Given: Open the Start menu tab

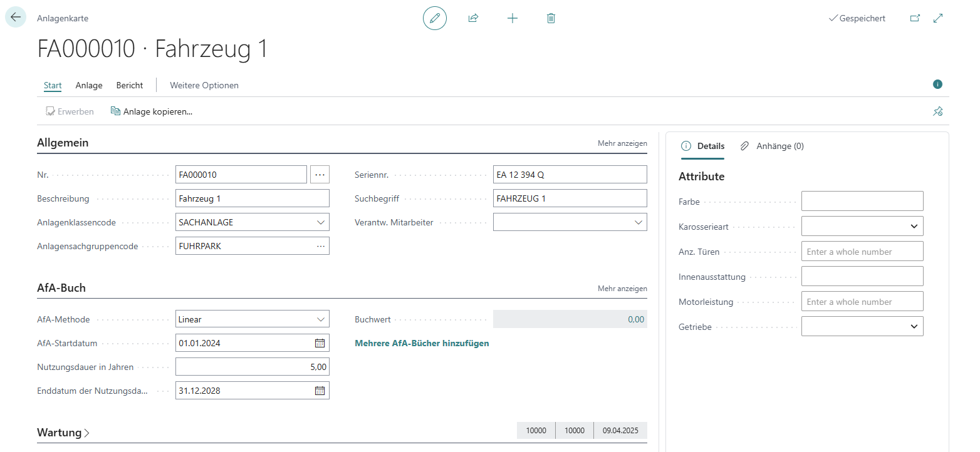Looking at the screenshot, I should point(53,85).
